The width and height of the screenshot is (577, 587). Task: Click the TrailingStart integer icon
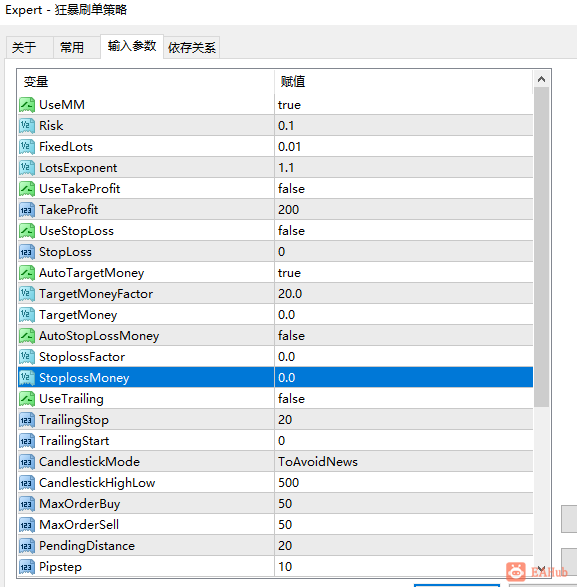pyautogui.click(x=27, y=441)
